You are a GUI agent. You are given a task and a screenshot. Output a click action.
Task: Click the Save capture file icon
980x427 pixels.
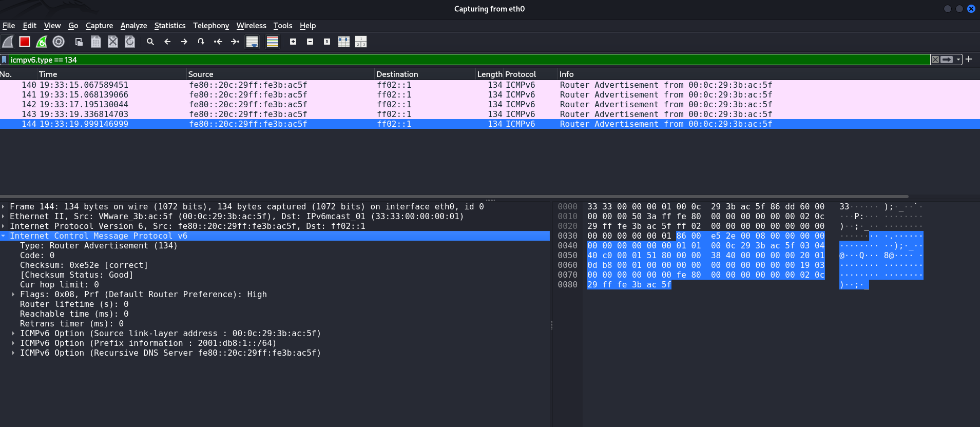pyautogui.click(x=96, y=42)
